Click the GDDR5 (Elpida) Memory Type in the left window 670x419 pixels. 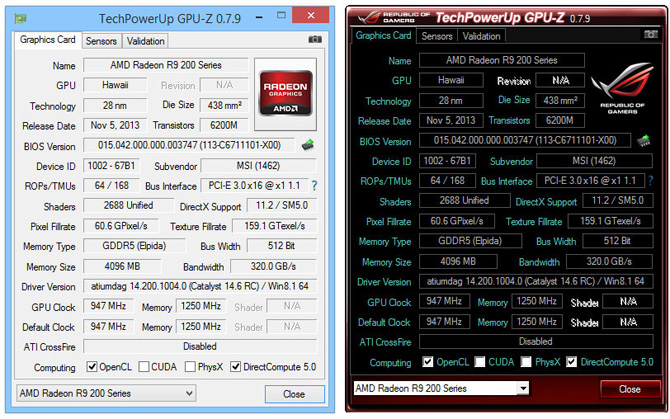point(134,246)
